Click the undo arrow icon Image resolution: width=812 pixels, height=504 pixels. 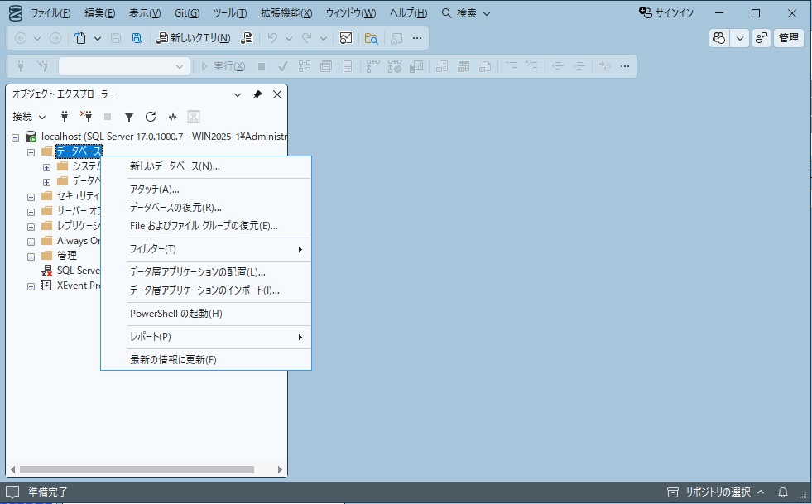point(273,38)
